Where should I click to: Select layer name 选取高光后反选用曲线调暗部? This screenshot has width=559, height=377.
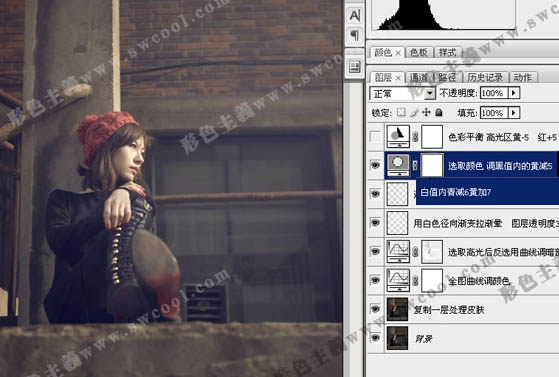503,252
